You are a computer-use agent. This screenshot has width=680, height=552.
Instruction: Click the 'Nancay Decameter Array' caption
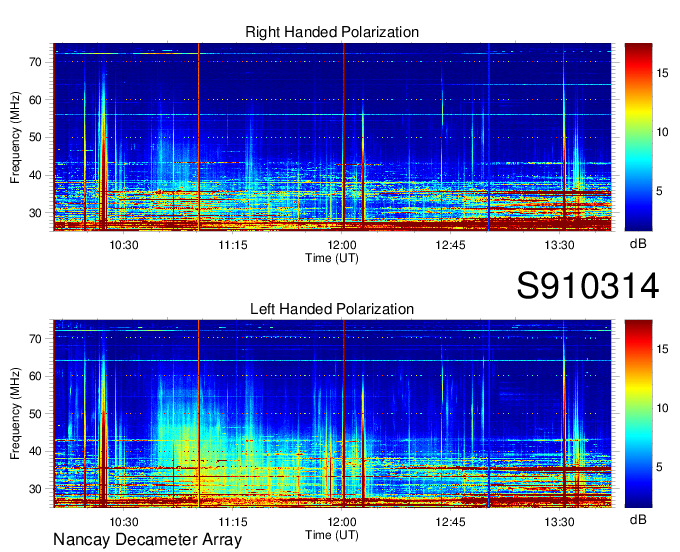(x=147, y=540)
